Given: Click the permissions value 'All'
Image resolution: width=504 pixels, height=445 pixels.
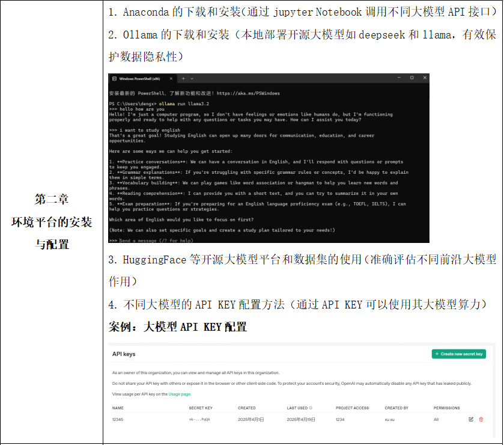Looking at the screenshot, I should click(436, 420).
